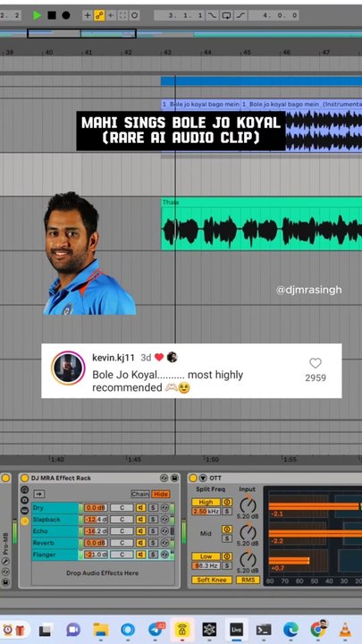Stop playback with the square Stop button
The height and width of the screenshot is (644, 362).
[x=52, y=15]
